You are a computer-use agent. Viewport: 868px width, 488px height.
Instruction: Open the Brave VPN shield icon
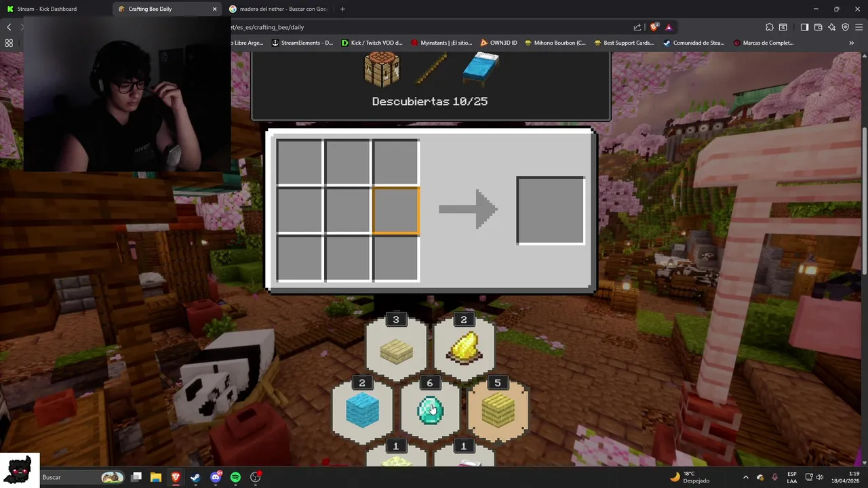click(846, 27)
